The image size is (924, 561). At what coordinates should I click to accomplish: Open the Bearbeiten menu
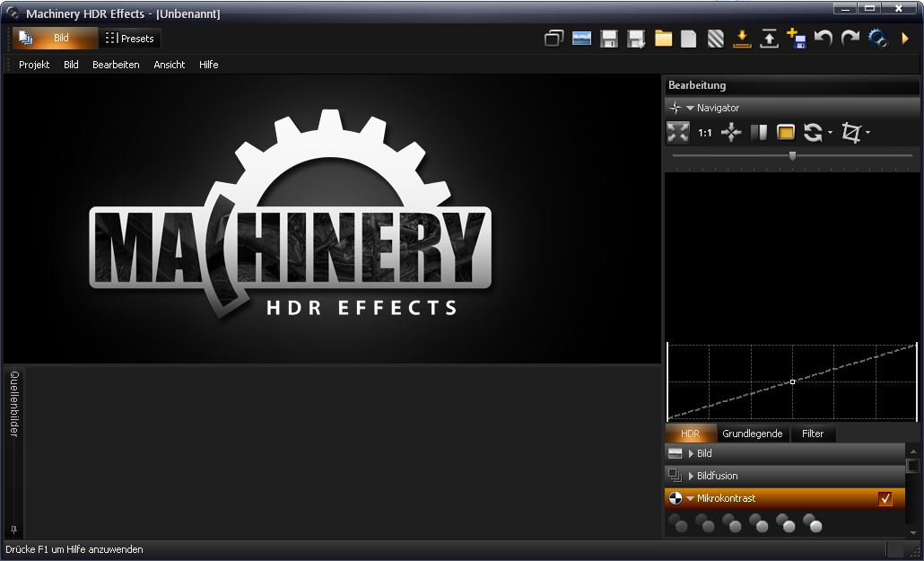[116, 65]
